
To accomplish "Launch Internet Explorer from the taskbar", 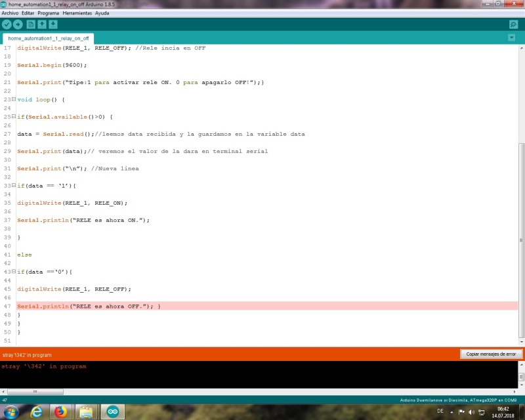I will 36,411.
